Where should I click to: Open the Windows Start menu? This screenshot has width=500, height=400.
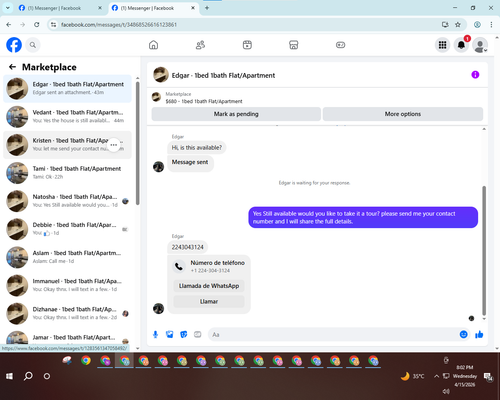(9, 376)
